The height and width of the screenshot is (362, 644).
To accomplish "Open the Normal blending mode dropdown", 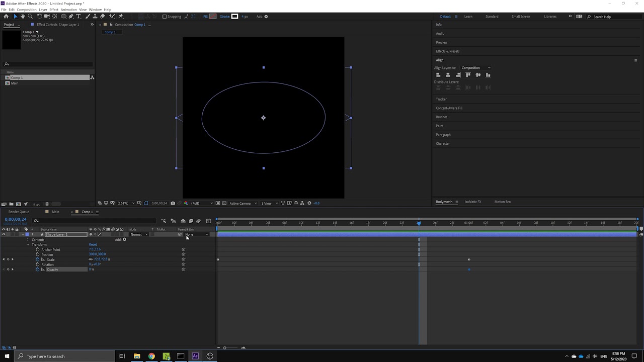I will (139, 234).
